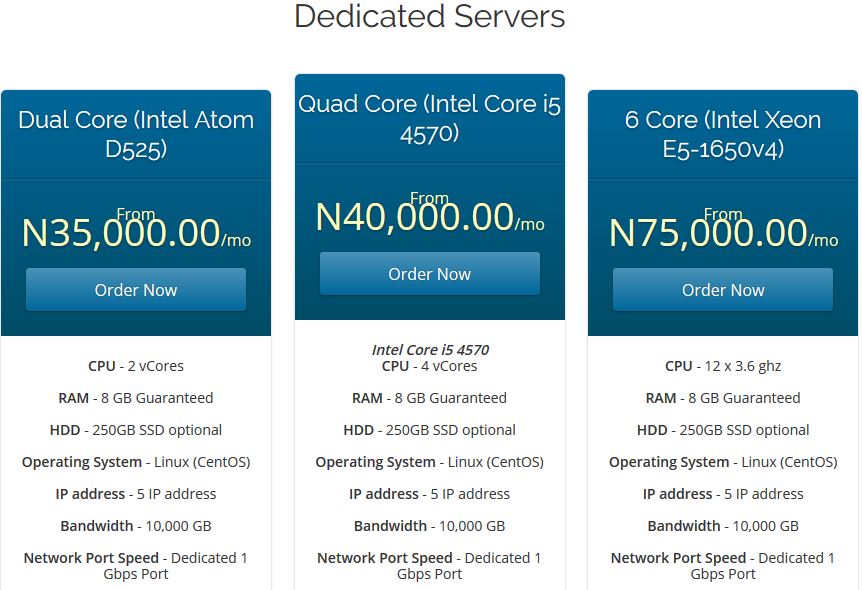This screenshot has height=590, width=862.
Task: Click the N75,000.00/mo price
Action: pyautogui.click(x=723, y=233)
